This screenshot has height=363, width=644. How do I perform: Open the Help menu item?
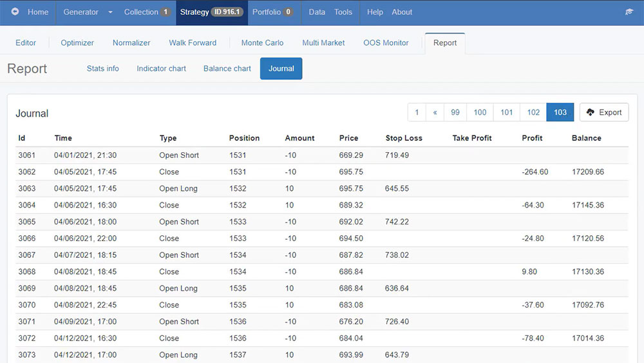[x=375, y=12]
